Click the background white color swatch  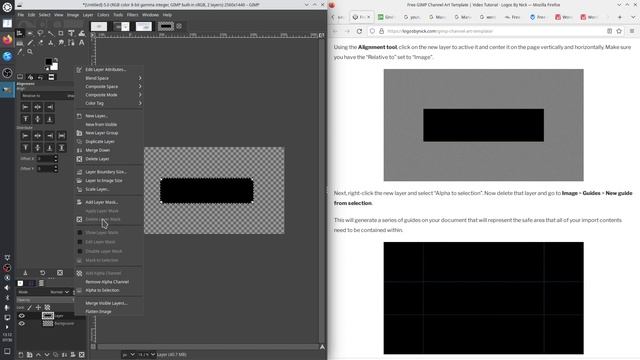pyautogui.click(x=55, y=67)
